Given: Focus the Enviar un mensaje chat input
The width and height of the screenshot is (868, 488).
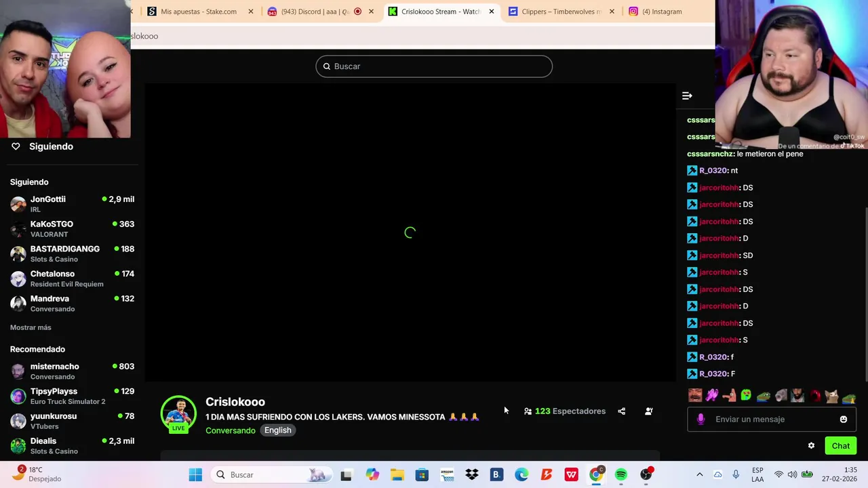Looking at the screenshot, I should (x=771, y=420).
